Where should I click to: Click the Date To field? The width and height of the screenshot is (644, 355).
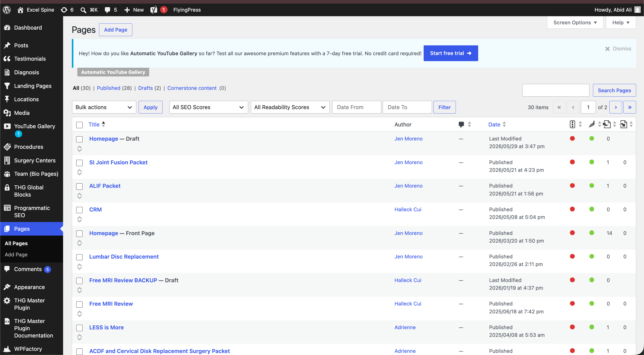pos(407,107)
